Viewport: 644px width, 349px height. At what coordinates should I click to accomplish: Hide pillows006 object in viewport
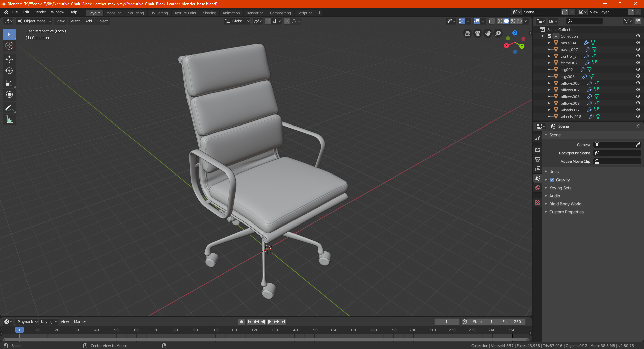click(638, 83)
